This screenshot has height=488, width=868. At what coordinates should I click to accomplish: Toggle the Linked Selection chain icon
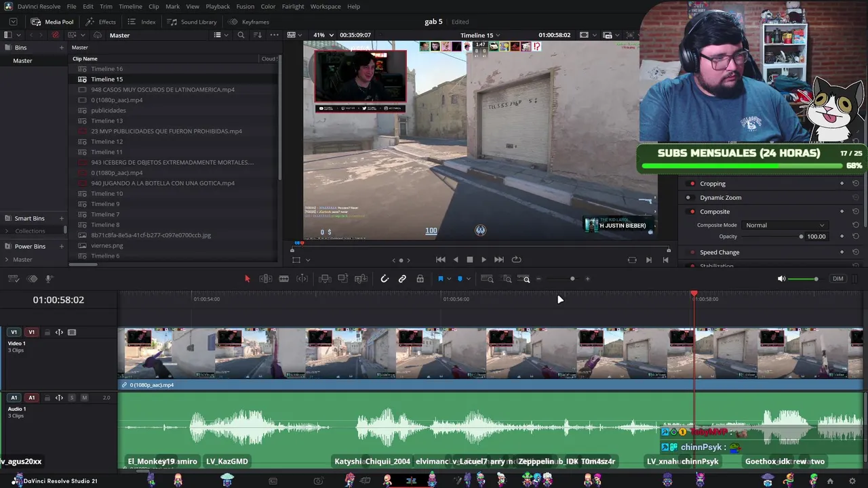point(402,279)
